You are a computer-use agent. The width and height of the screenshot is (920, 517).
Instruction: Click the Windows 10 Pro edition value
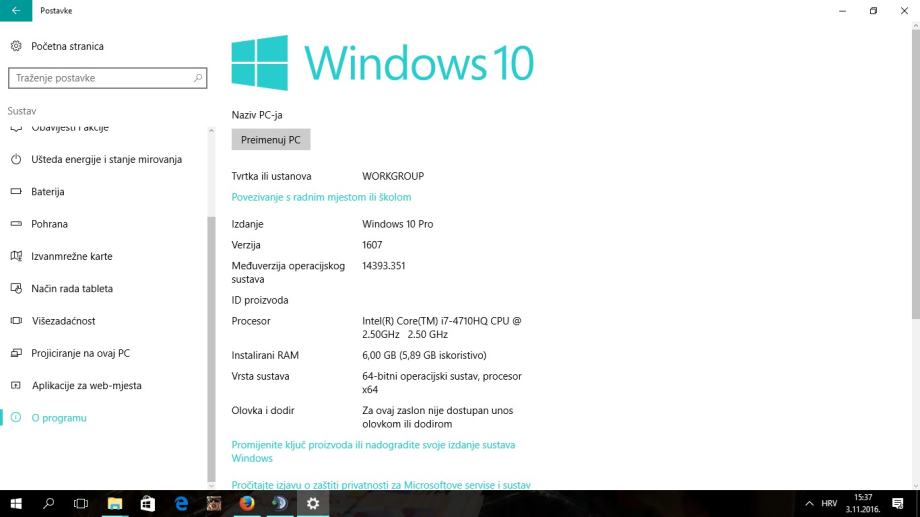pyautogui.click(x=397, y=224)
